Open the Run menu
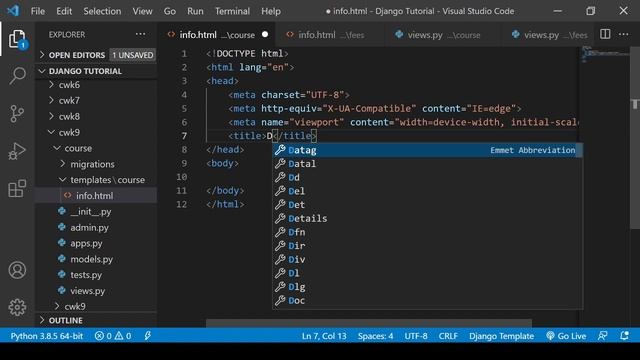 click(x=195, y=11)
